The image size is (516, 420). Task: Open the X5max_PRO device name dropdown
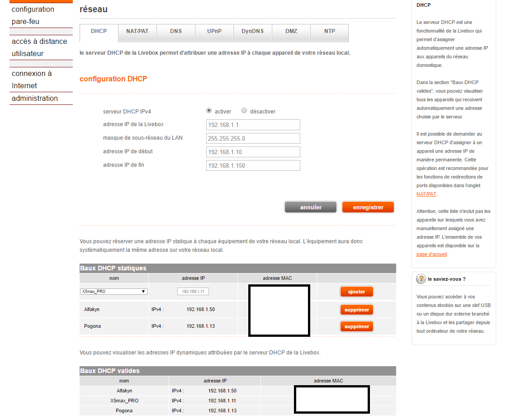pos(114,292)
